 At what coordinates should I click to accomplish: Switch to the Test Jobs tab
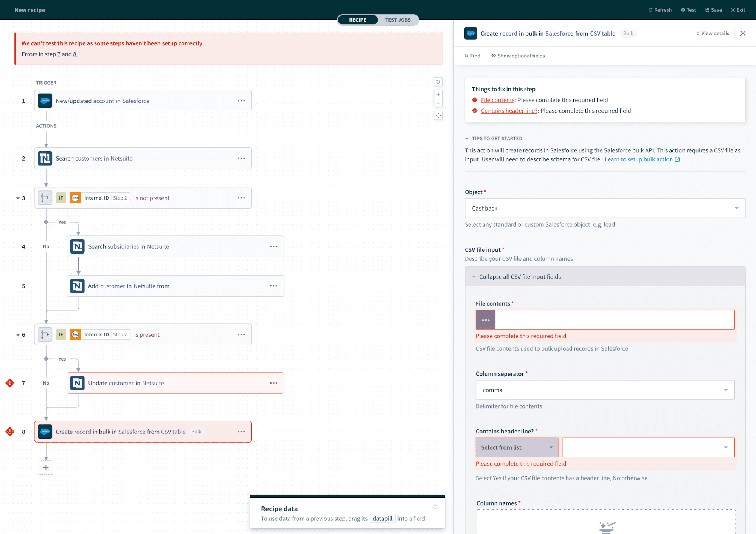(397, 20)
